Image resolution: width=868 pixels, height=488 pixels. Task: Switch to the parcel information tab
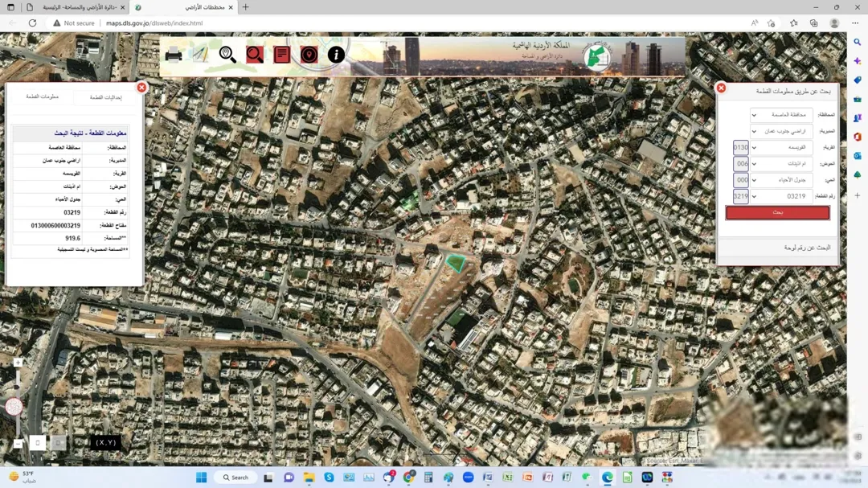pos(42,96)
